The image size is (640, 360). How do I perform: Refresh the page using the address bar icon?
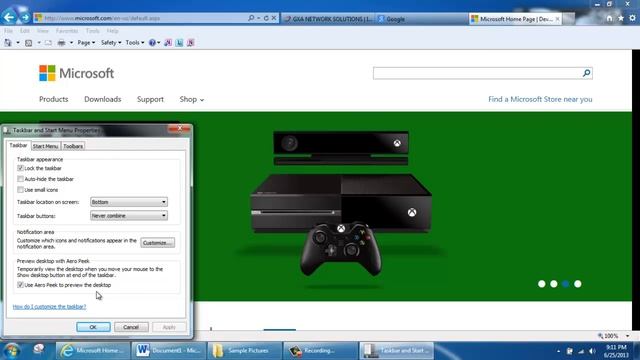(266, 18)
